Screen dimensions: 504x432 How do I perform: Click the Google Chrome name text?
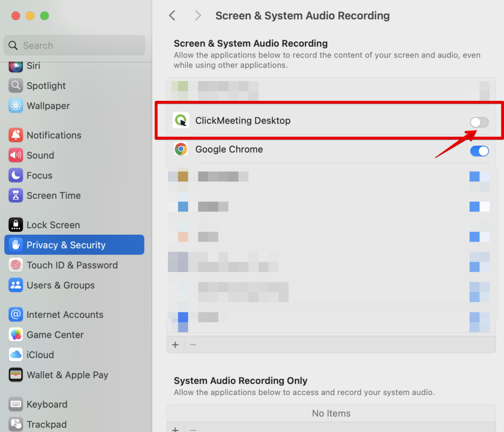[229, 149]
